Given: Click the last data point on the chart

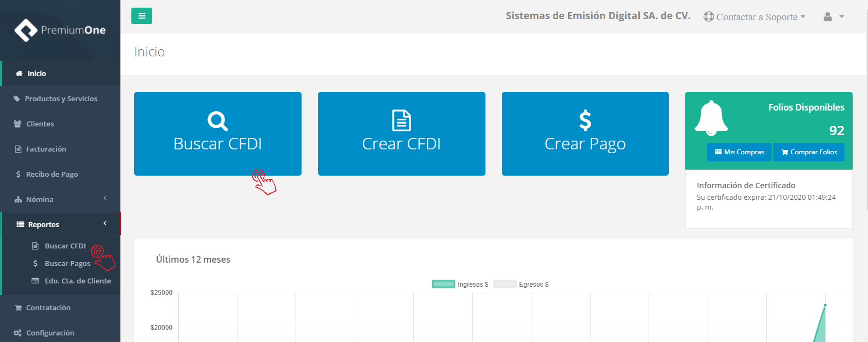Looking at the screenshot, I should tap(825, 305).
